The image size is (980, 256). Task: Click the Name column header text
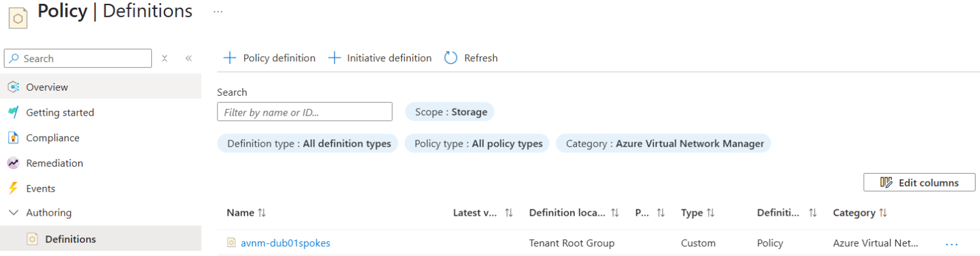point(241,213)
